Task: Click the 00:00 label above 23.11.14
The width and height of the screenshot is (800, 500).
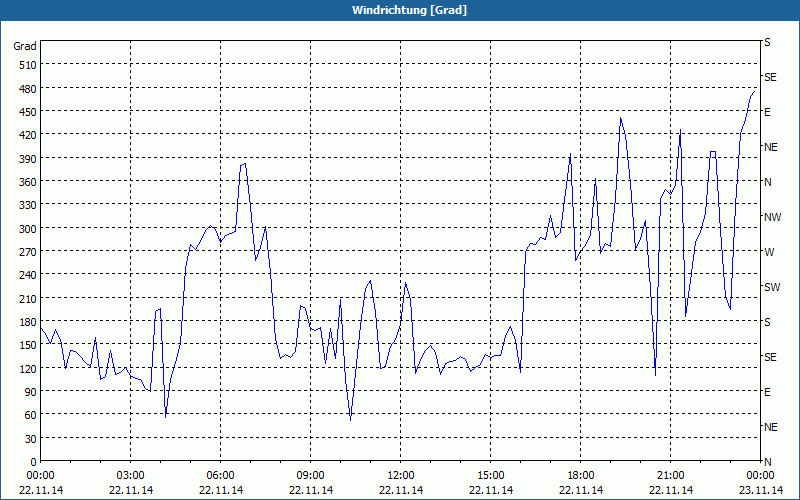Action: click(x=761, y=476)
